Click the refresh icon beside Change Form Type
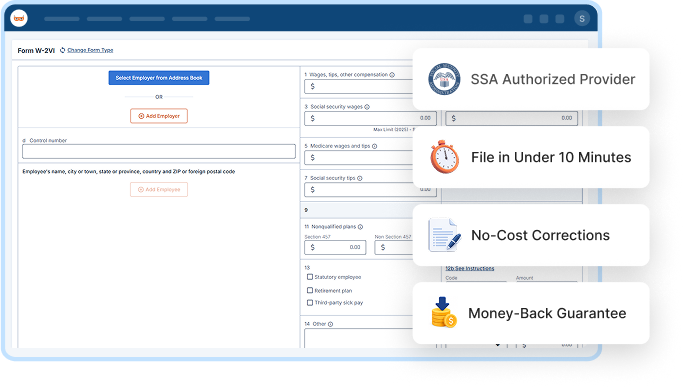 tap(62, 50)
